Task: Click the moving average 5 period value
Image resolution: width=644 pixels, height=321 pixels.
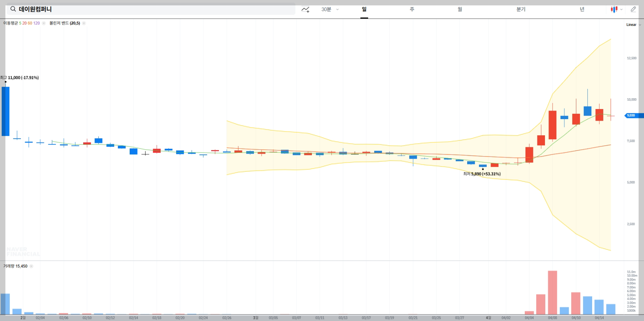Action: tap(20, 23)
